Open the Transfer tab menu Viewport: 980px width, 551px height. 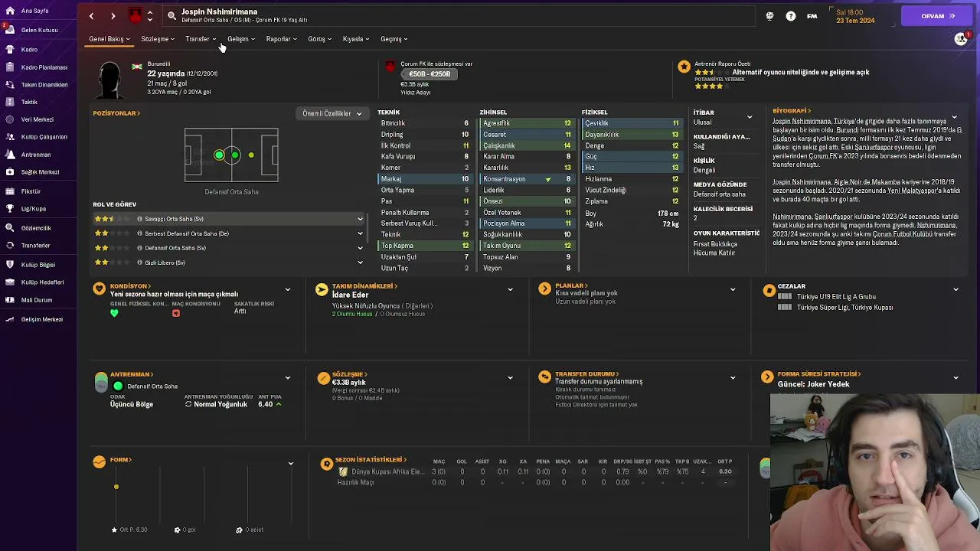[x=201, y=39]
